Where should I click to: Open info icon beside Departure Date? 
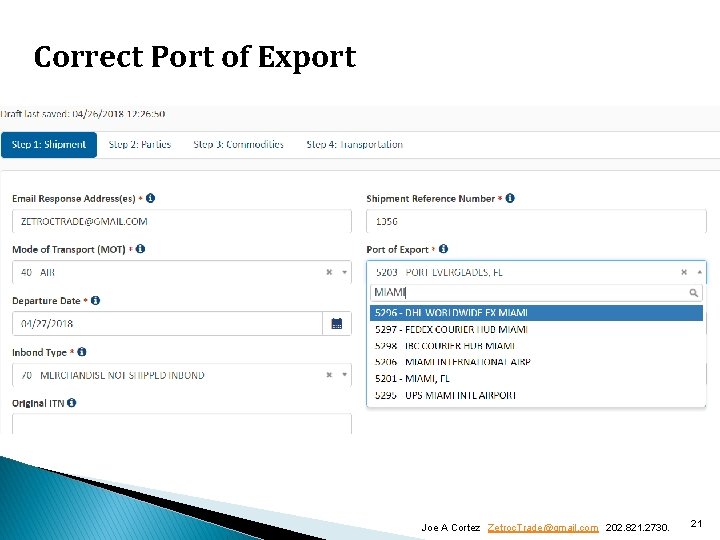(x=96, y=300)
